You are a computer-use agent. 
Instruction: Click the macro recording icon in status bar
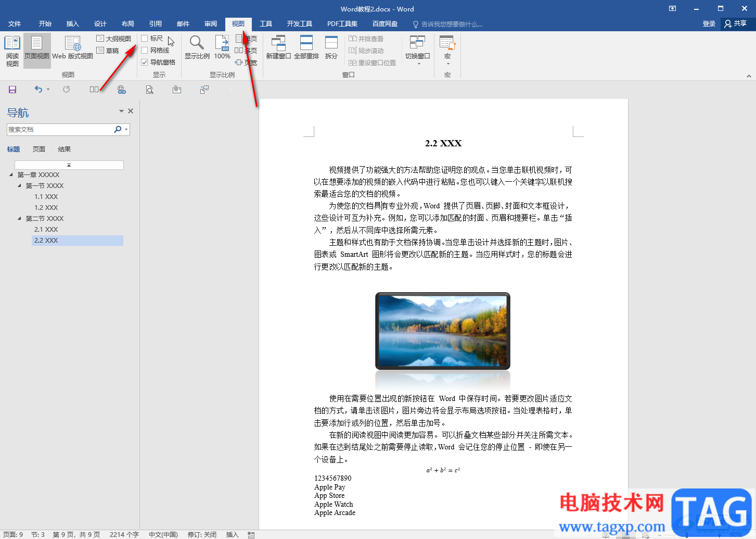click(251, 535)
